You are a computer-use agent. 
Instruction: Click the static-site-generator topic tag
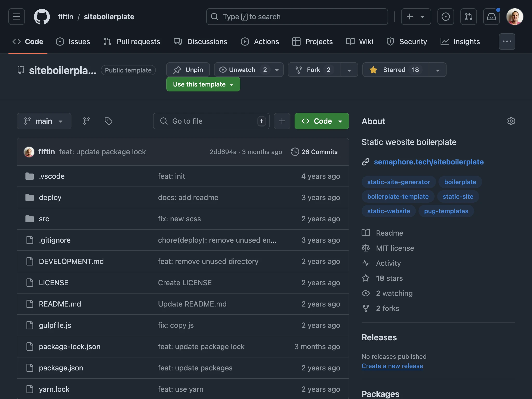pyautogui.click(x=398, y=182)
